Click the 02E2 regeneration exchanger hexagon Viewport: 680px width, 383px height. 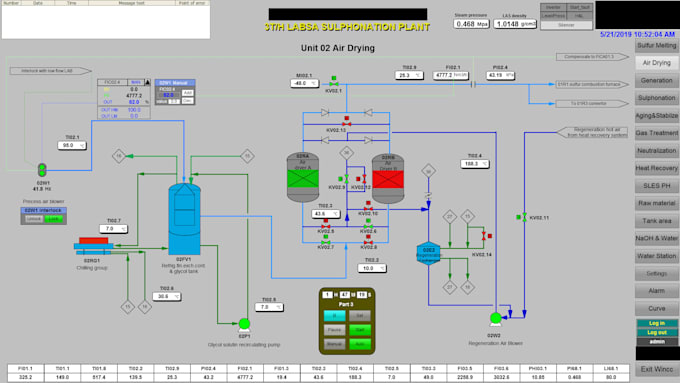pos(428,253)
